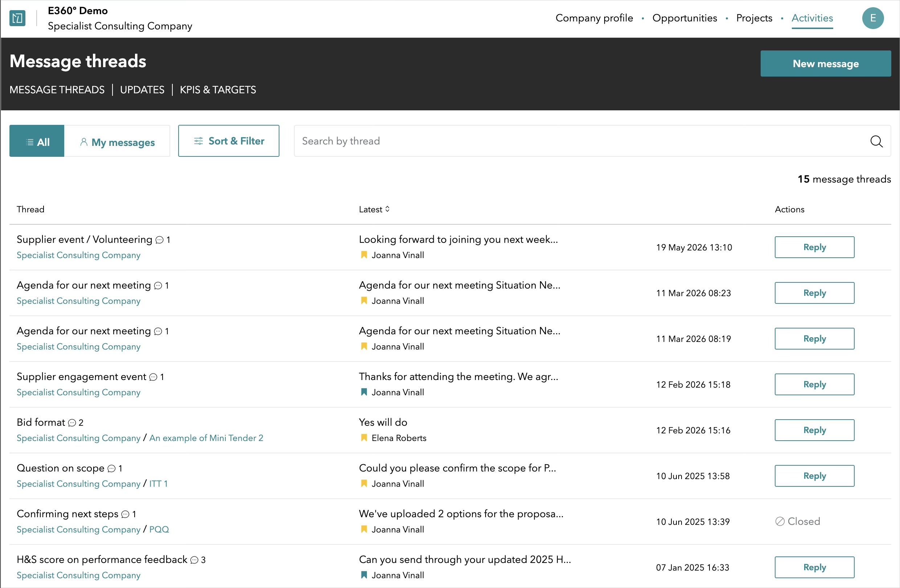Open the PQQ link
Screen dimensions: 900x588
click(159, 530)
